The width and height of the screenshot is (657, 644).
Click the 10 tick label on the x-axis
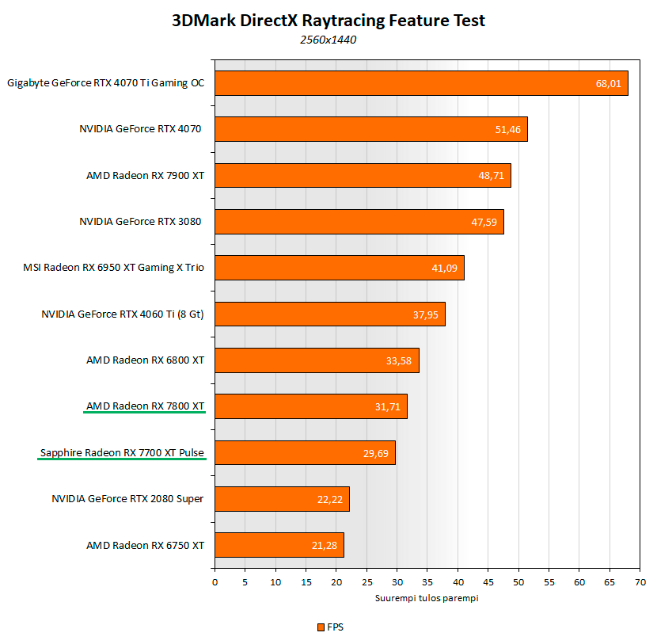pyautogui.click(x=275, y=582)
